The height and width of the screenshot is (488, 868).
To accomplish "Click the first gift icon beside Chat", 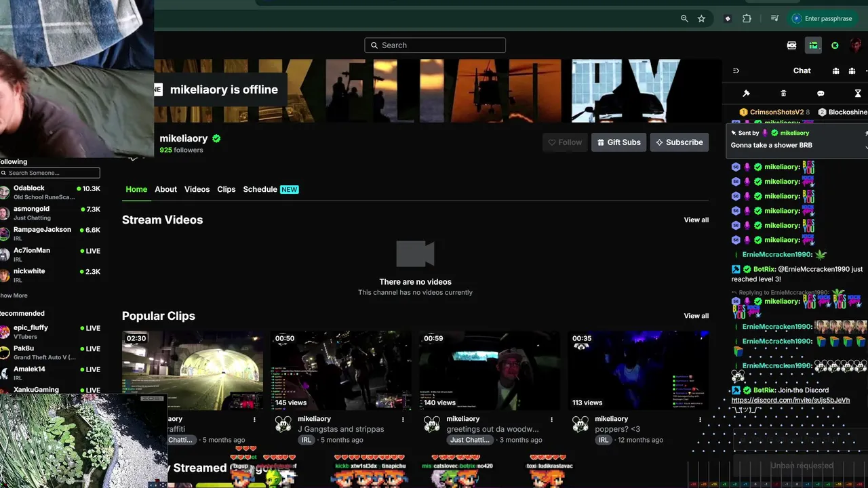I will tap(835, 70).
